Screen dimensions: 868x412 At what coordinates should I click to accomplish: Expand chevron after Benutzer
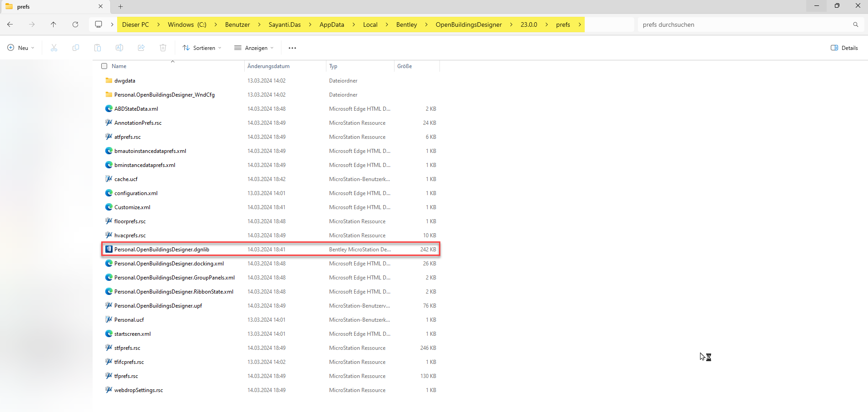pyautogui.click(x=259, y=25)
